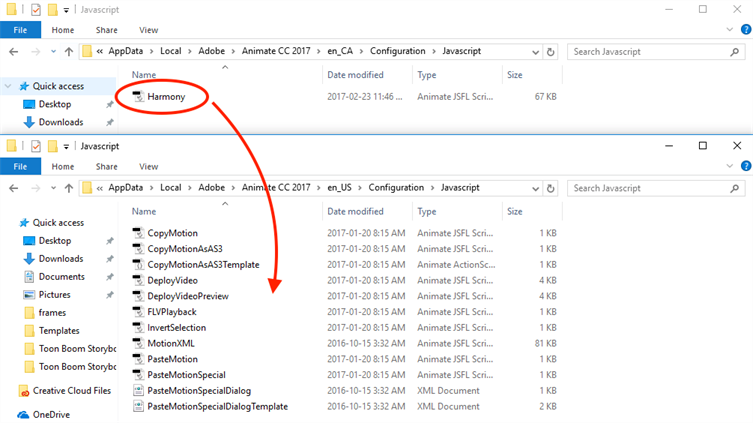Select the Templates folder in the sidebar
753x423 pixels.
(59, 331)
